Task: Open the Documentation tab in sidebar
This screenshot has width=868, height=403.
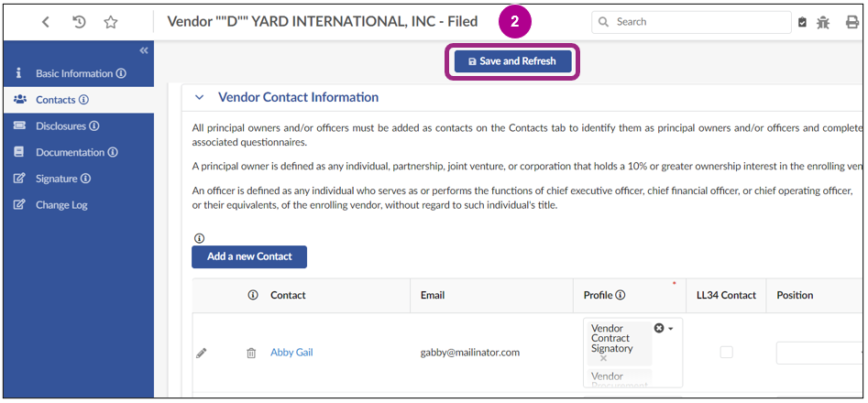Action: coord(70,152)
